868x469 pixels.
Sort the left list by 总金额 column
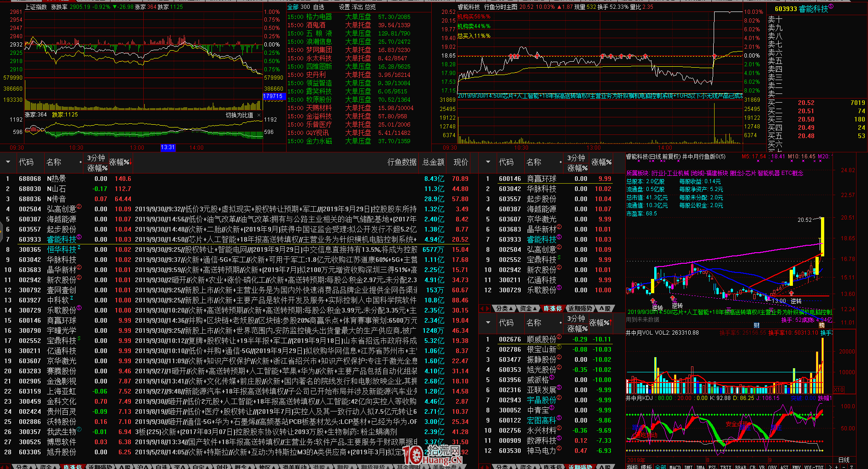point(433,162)
